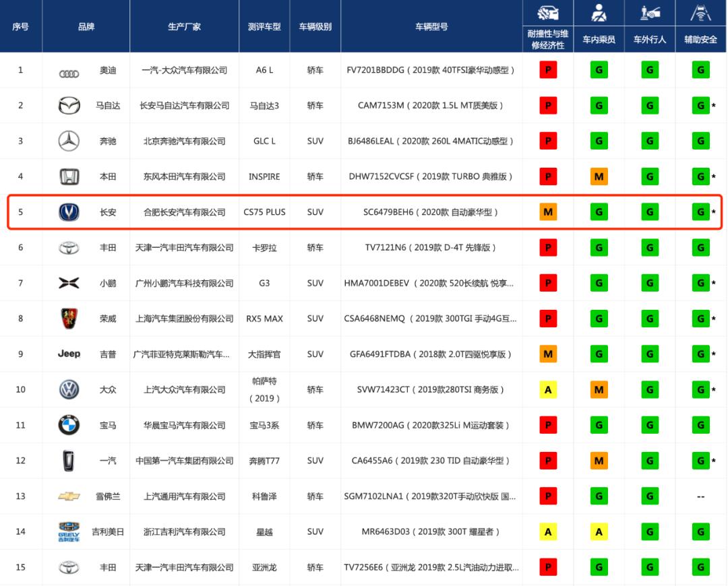Click the 车内乘员 column header
Viewport: 728px width, 586px height.
599,39
